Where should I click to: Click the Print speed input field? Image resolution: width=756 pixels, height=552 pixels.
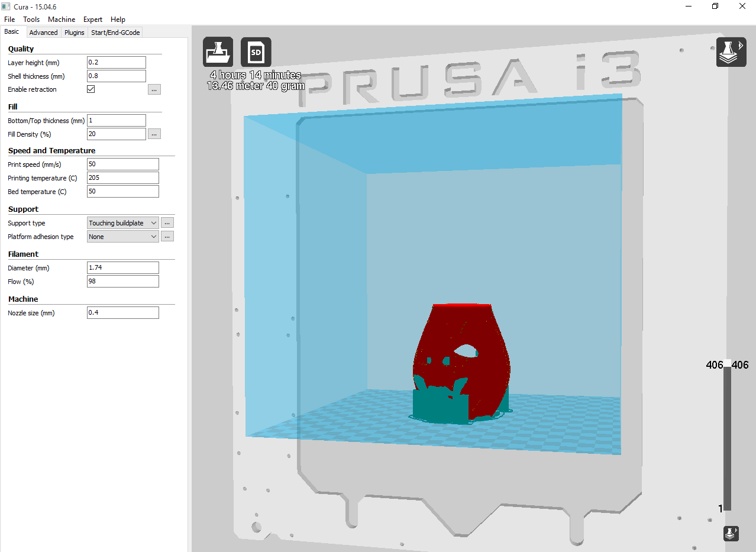[x=123, y=164]
